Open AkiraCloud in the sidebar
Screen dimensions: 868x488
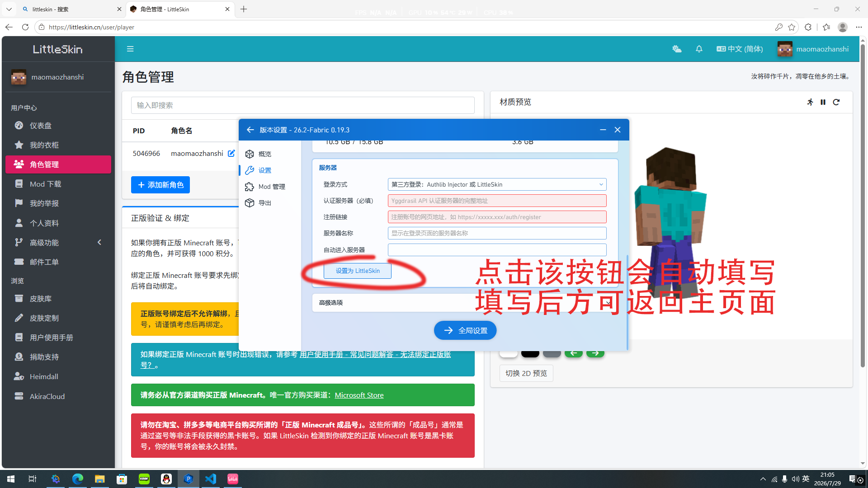tap(58, 396)
